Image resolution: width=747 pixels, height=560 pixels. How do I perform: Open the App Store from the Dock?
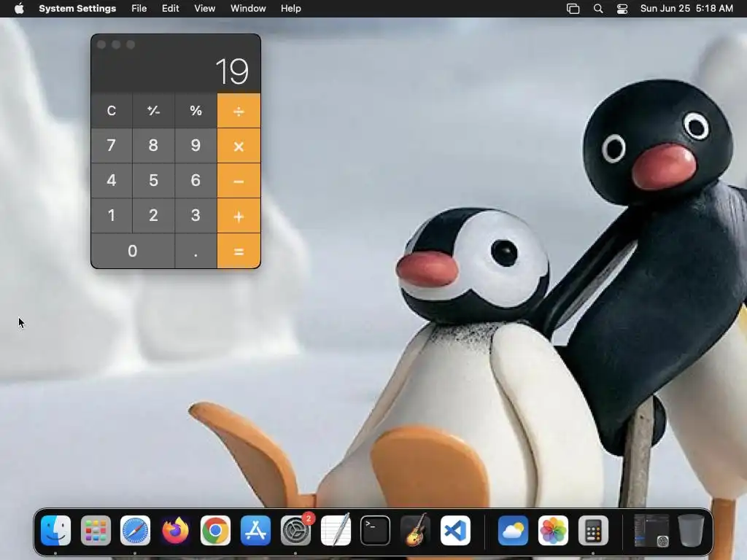click(255, 531)
